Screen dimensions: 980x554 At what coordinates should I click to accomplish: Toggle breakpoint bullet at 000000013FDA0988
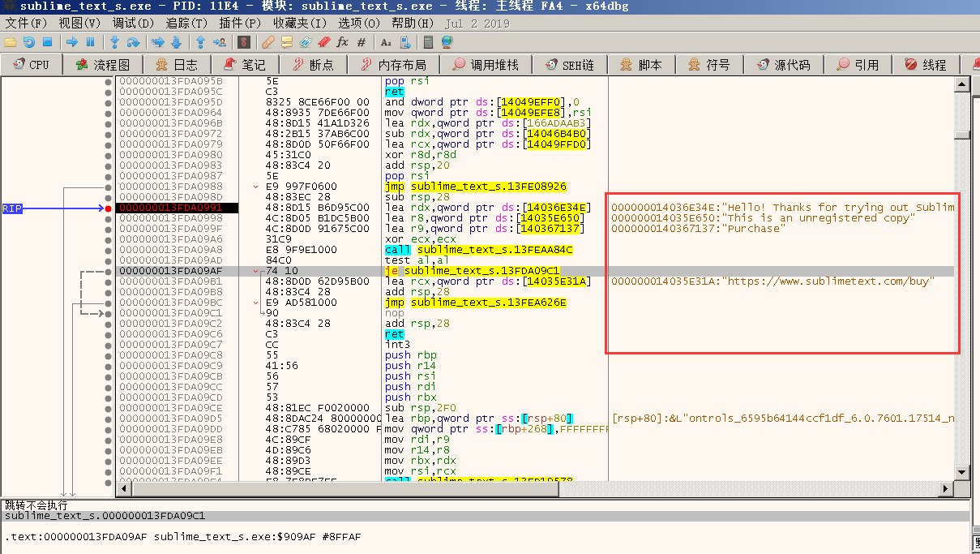click(x=109, y=187)
